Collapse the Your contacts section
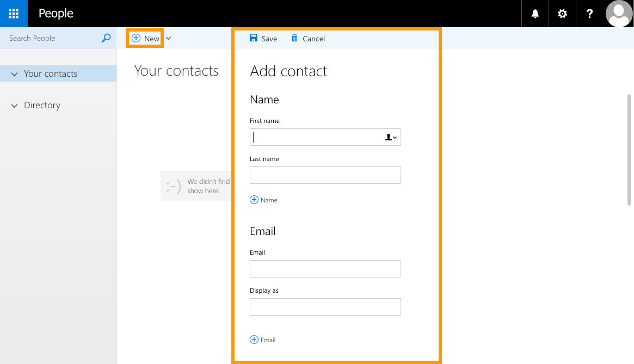Screen dimensions: 634x364 pos(15,74)
